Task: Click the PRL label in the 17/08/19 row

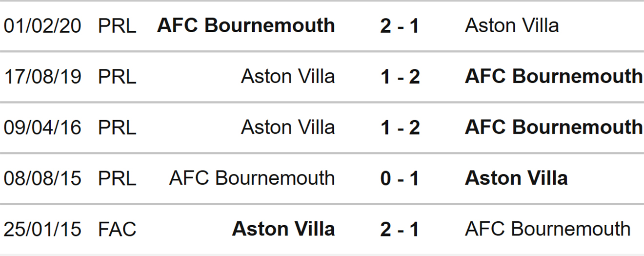Action: tap(117, 77)
